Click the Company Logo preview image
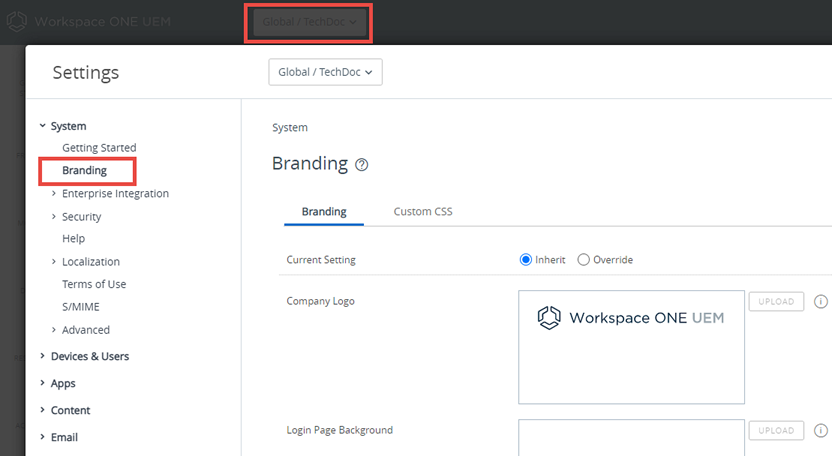The image size is (832, 456). pyautogui.click(x=631, y=347)
